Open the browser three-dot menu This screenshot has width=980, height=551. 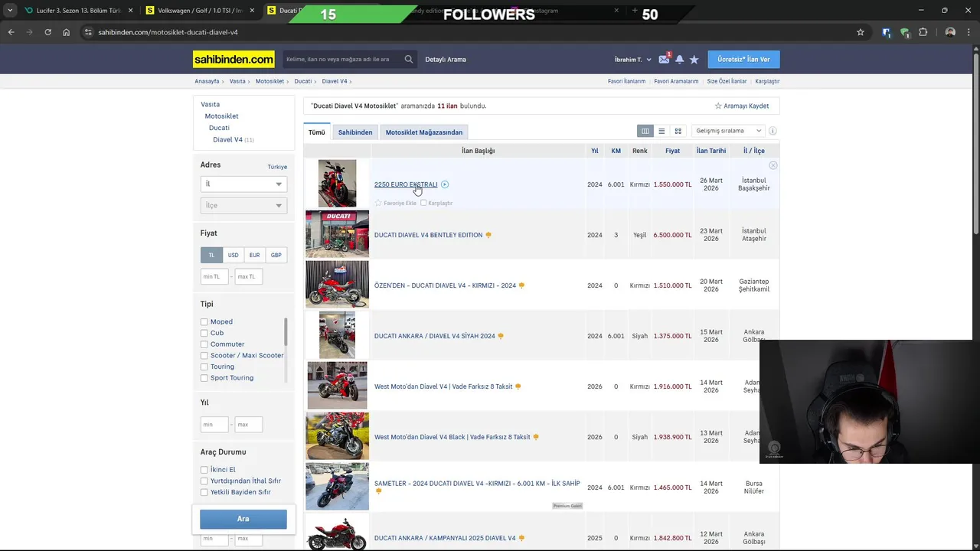point(969,32)
